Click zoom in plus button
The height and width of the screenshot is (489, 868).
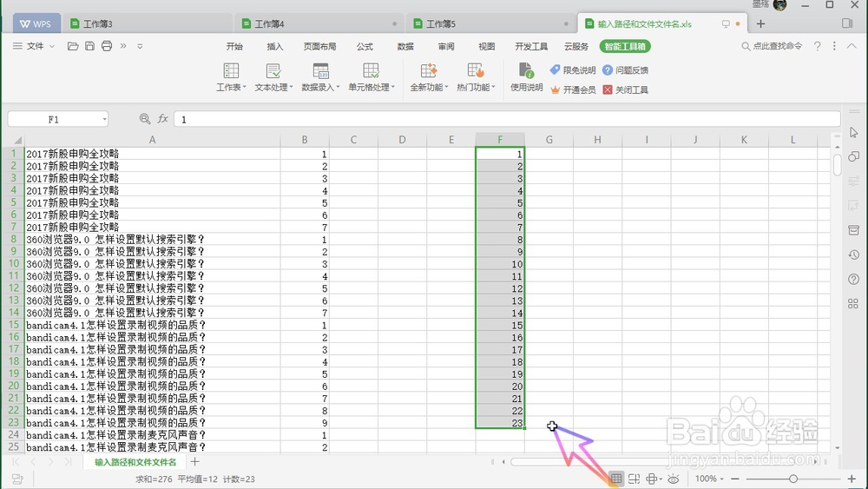point(852,479)
